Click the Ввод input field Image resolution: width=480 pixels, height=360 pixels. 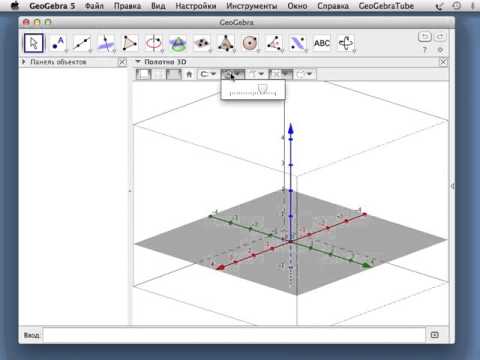point(234,335)
